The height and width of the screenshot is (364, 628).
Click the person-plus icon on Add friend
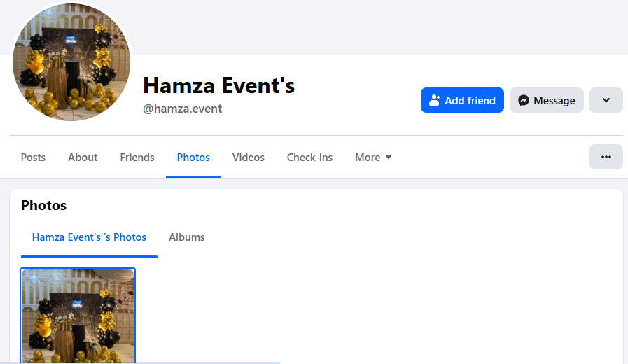click(435, 100)
